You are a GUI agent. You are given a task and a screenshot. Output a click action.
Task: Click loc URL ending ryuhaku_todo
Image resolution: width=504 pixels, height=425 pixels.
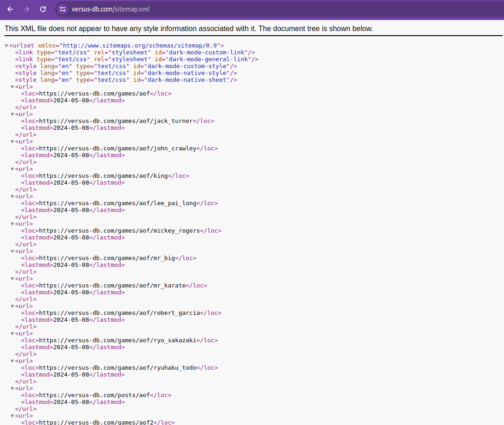click(x=118, y=368)
